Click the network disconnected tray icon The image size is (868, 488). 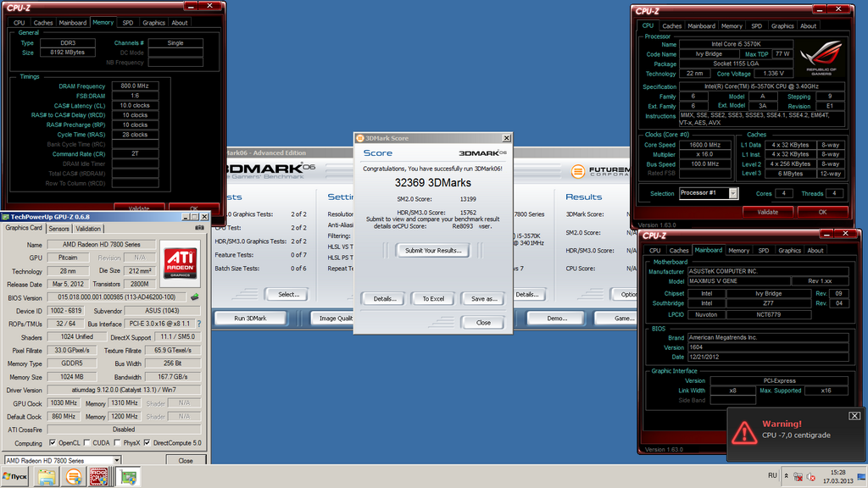(798, 476)
